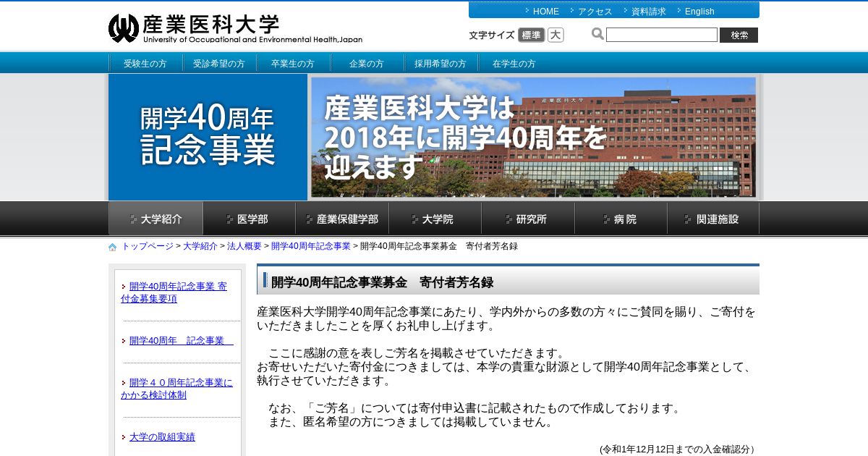868x456 pixels.
Task: Click the 開学40周年記念事業 blue banner
Action: (x=208, y=137)
